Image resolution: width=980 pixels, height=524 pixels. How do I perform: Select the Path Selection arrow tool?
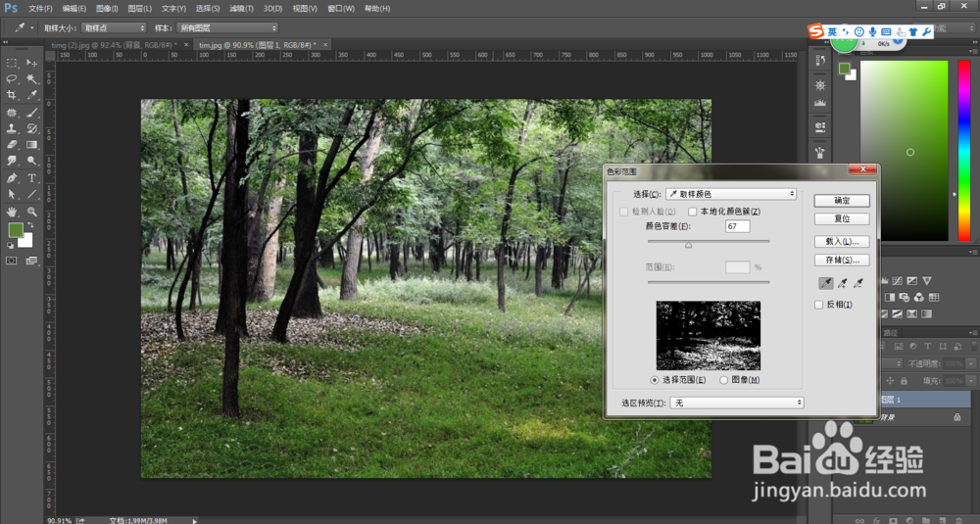pos(12,194)
